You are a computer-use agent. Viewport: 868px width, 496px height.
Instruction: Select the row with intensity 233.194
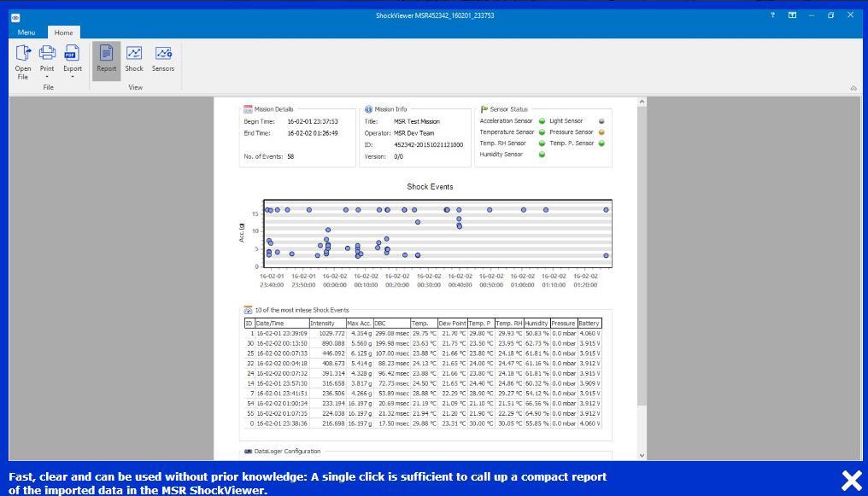tap(423, 403)
